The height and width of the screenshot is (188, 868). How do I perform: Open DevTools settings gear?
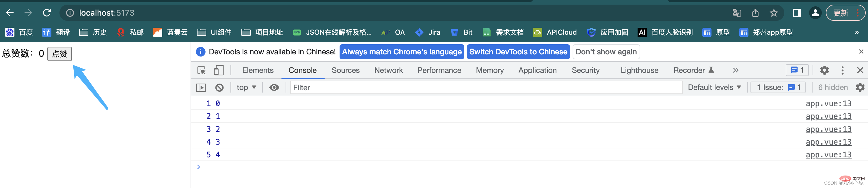pos(824,70)
